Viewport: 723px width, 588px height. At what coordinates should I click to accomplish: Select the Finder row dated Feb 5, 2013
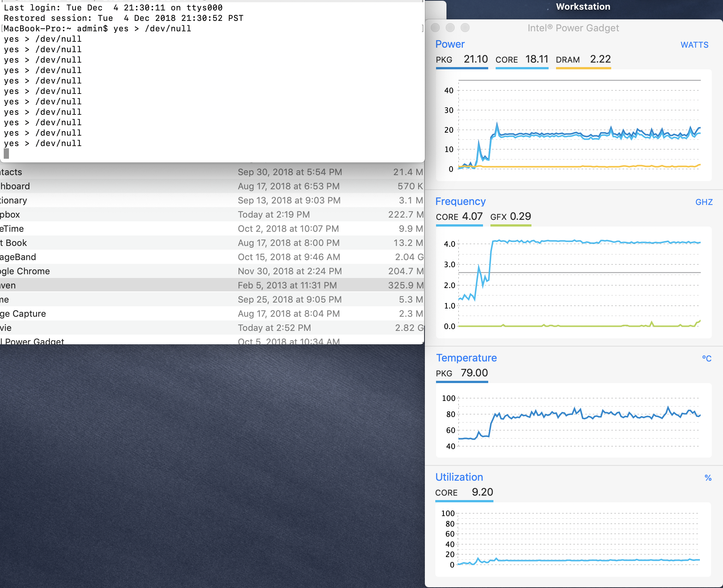(212, 285)
